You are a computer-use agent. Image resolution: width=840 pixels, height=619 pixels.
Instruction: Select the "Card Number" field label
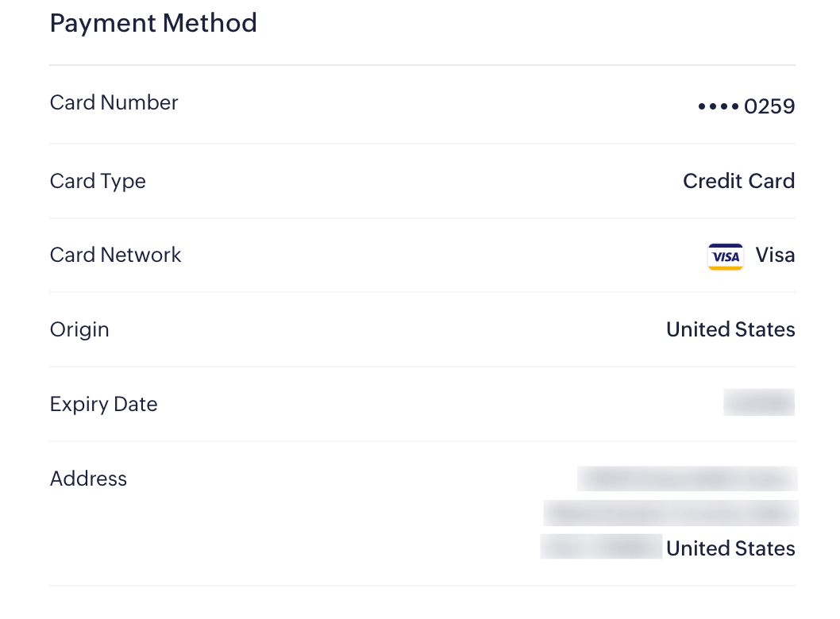(114, 102)
